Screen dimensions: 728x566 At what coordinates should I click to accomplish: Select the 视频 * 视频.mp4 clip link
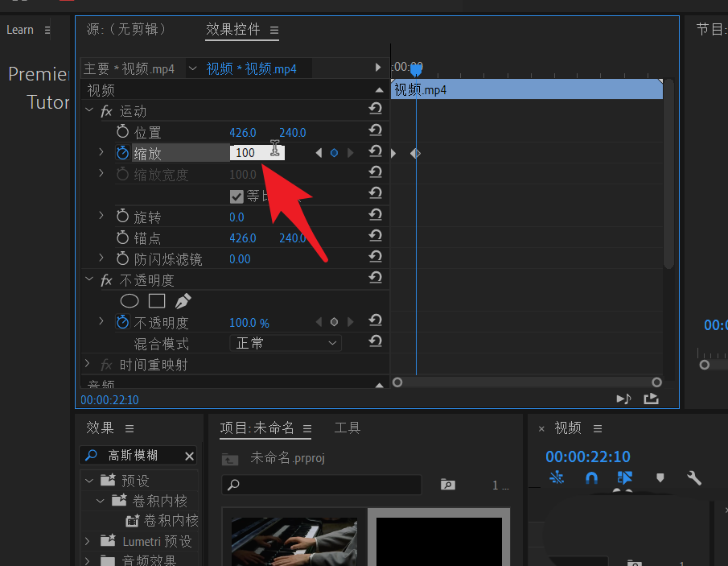251,68
